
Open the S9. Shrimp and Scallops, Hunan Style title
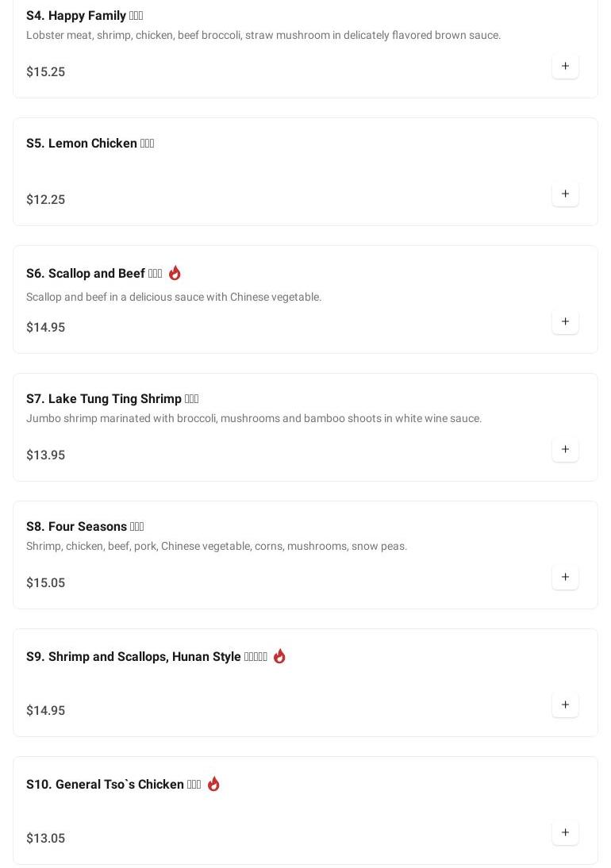coord(146,657)
